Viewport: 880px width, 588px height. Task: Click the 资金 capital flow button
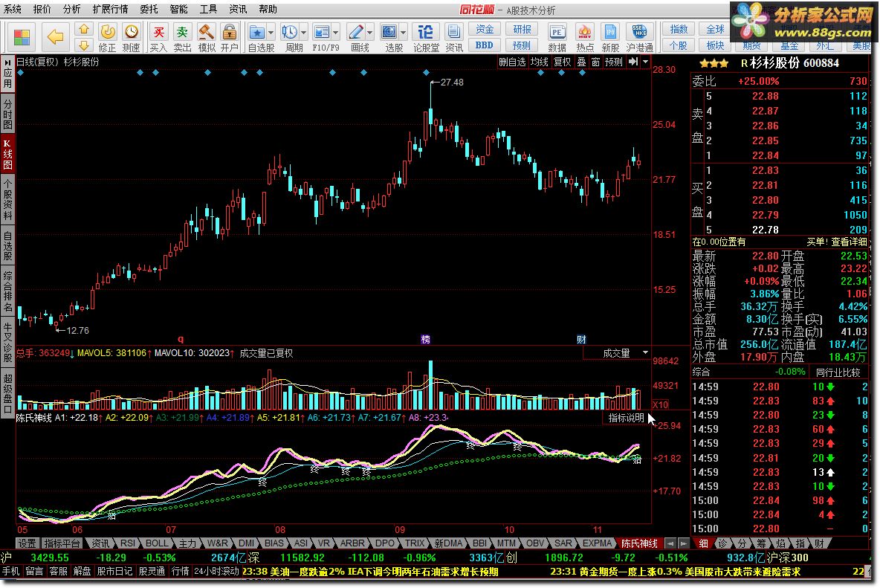485,29
